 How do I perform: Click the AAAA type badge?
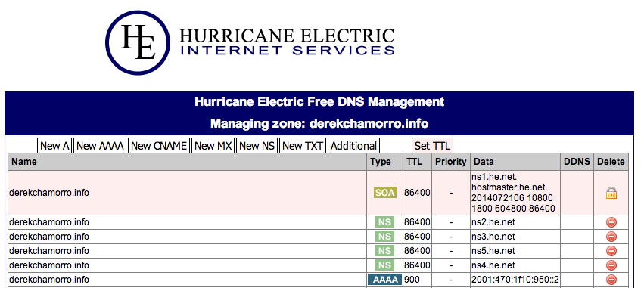point(385,280)
